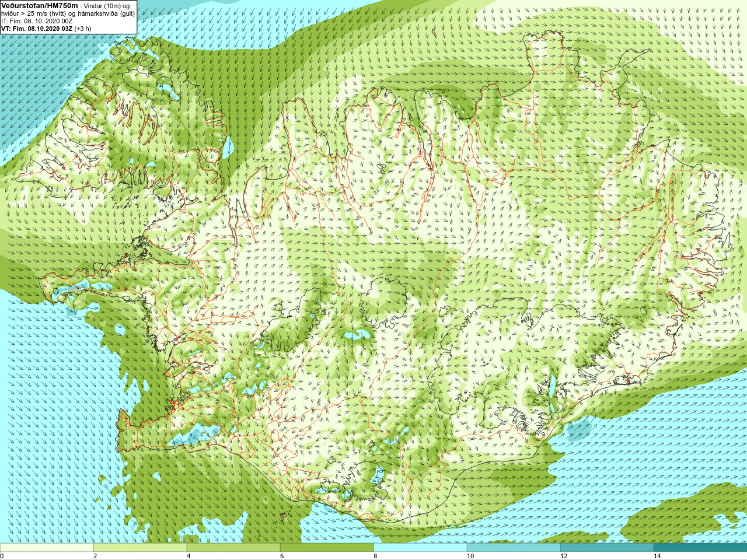Click the Veðurstofan/HM750m title text
Screen dimensions: 747x560
coord(39,5)
